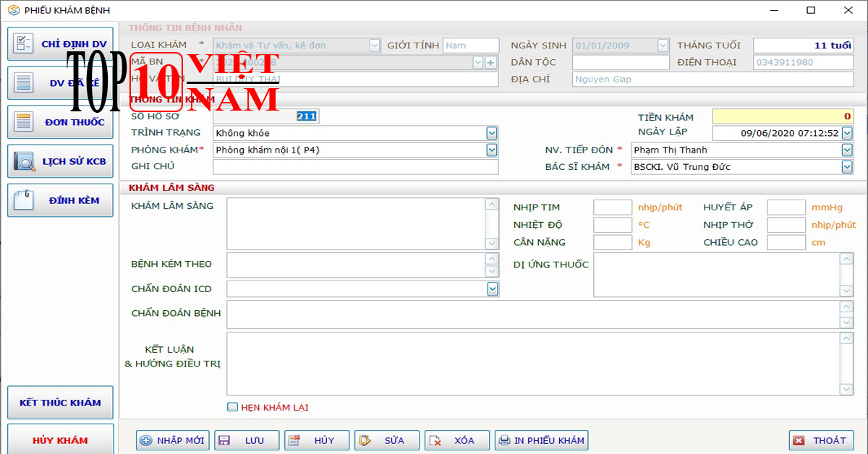Click the cancel icon on HỦY
This screenshot has height=454, width=868.
tap(294, 440)
